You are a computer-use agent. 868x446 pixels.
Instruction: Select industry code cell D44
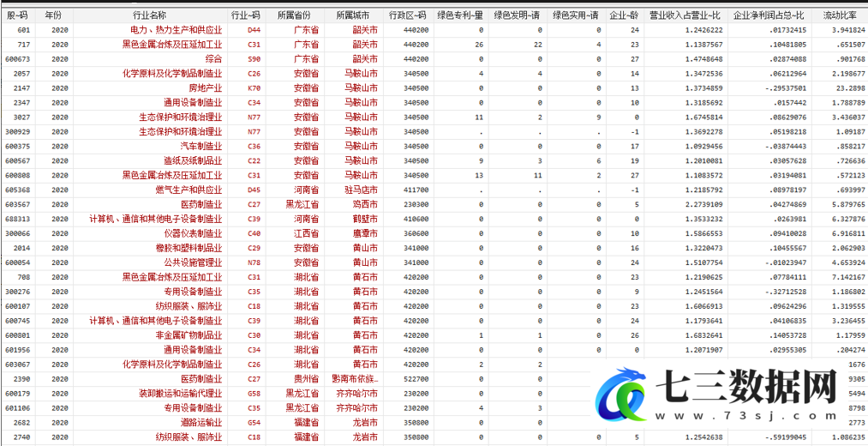click(x=254, y=29)
